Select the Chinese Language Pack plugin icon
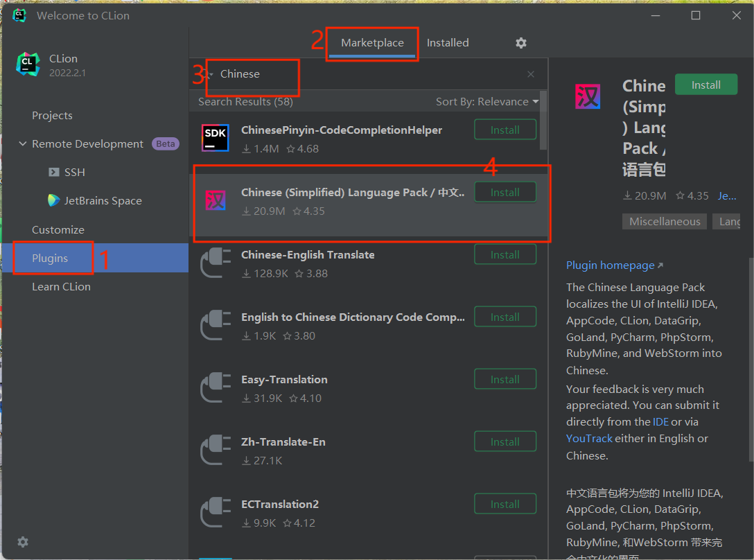Screen dimensions: 754x560 [216, 201]
